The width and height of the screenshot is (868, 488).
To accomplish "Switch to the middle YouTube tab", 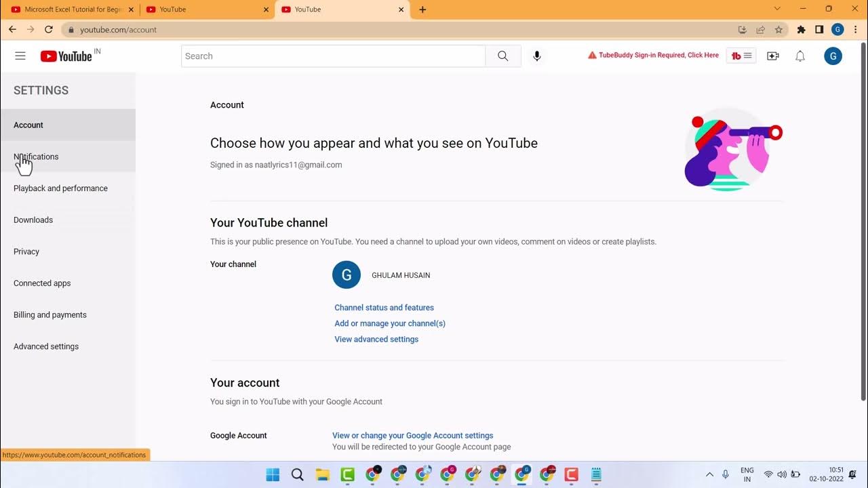I will (207, 9).
